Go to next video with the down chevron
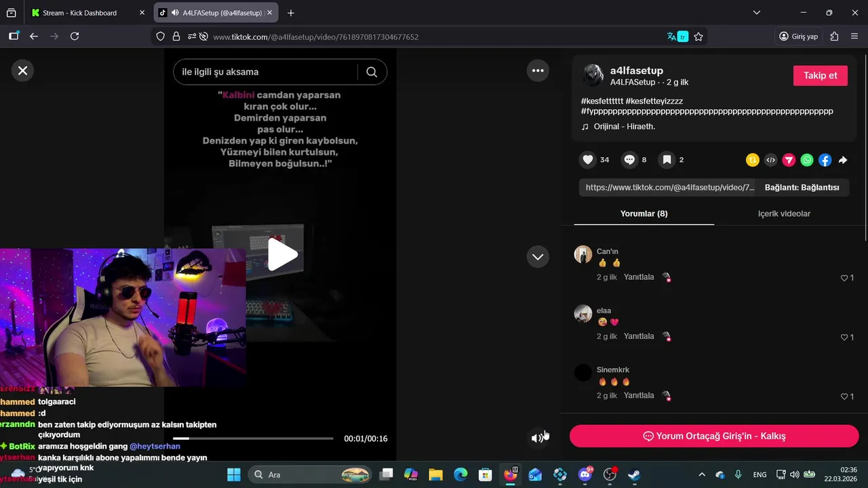Screen dimensions: 868x488 [538, 257]
